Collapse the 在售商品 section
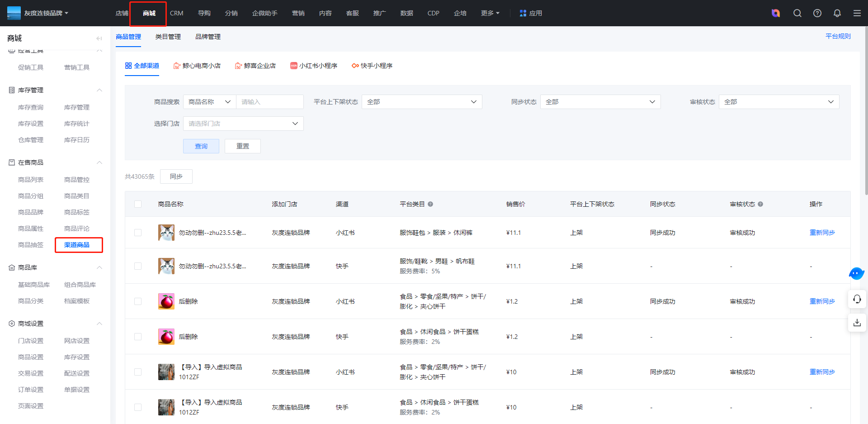Viewport: 868px width, 424px height. tap(99, 162)
